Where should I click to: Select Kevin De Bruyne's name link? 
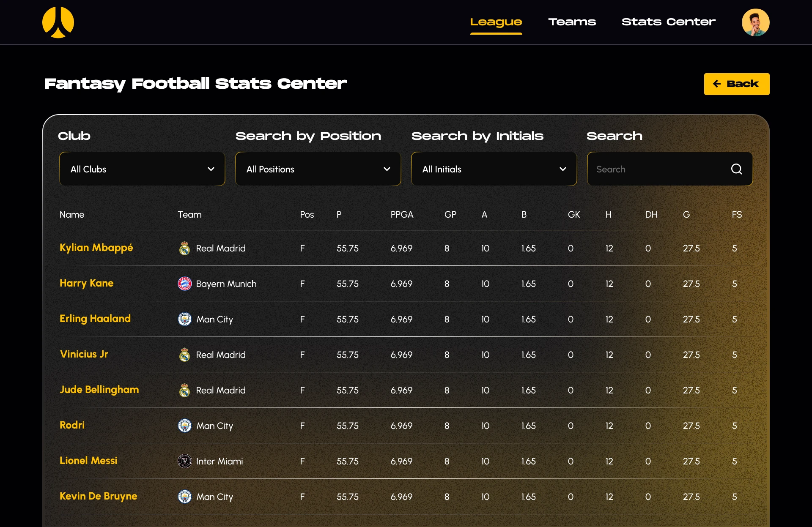[98, 497]
